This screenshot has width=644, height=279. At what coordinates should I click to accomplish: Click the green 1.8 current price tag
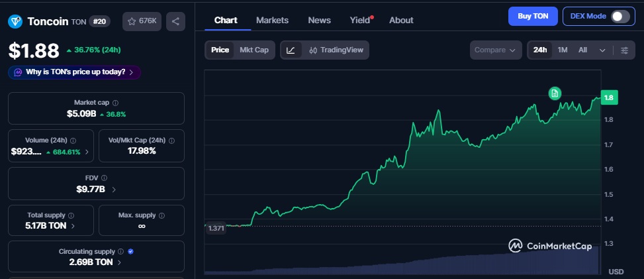pyautogui.click(x=609, y=98)
